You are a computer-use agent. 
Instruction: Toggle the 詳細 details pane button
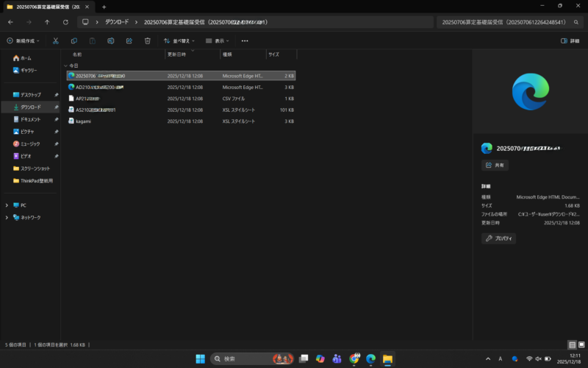[570, 41]
